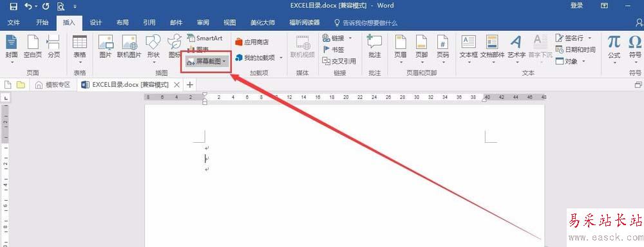Open the 页脚 footer menu
This screenshot has height=247, width=644.
coord(421,49)
